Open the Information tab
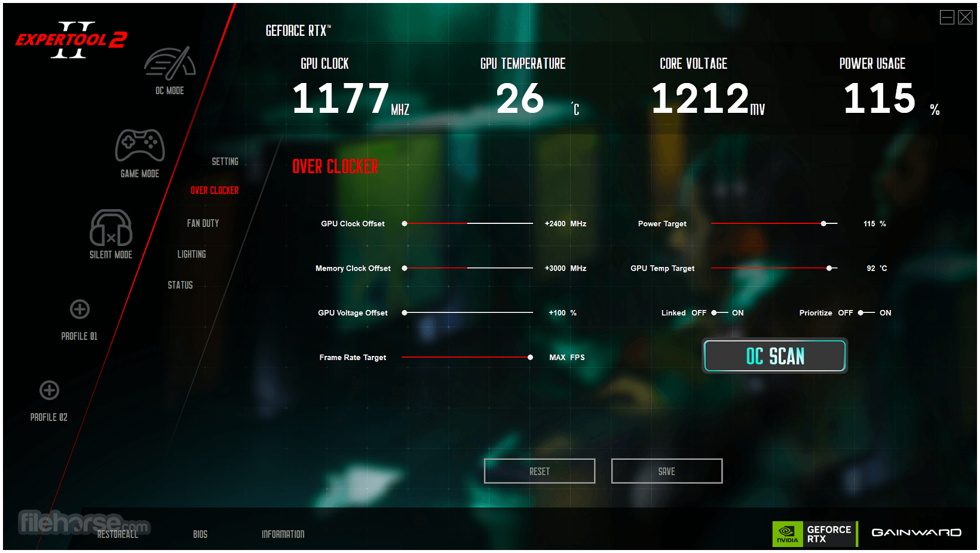The height and width of the screenshot is (553, 980). pos(283,534)
